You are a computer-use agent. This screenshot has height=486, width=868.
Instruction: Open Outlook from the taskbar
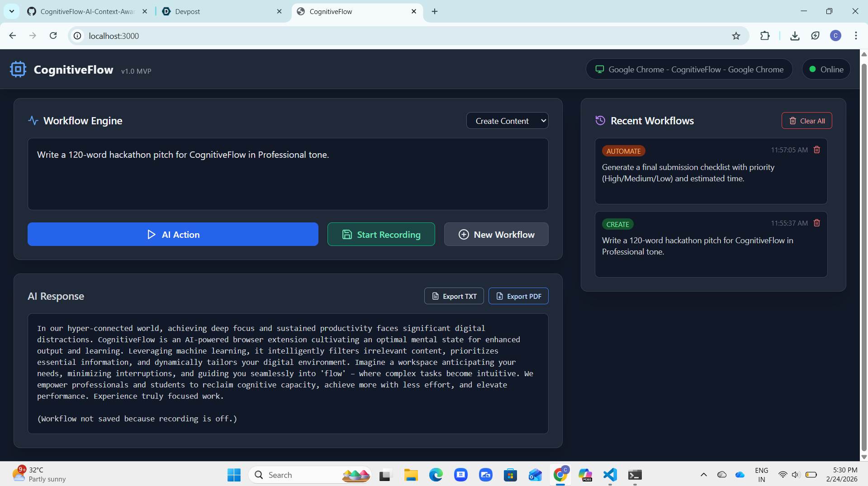click(536, 475)
